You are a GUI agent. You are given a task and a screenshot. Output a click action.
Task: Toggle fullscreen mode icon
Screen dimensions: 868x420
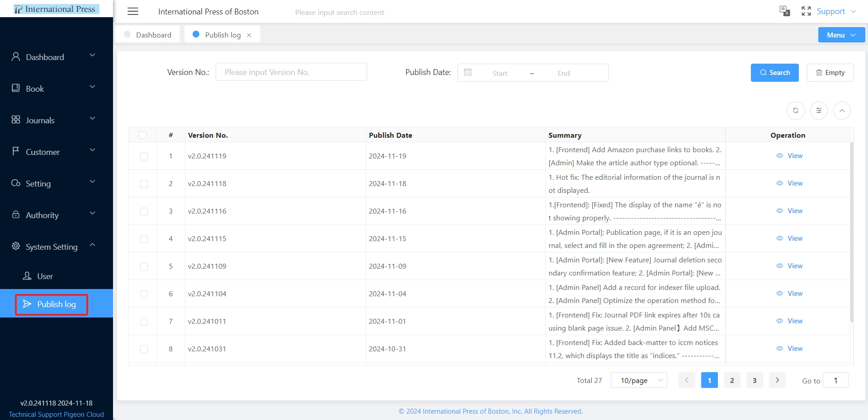806,11
